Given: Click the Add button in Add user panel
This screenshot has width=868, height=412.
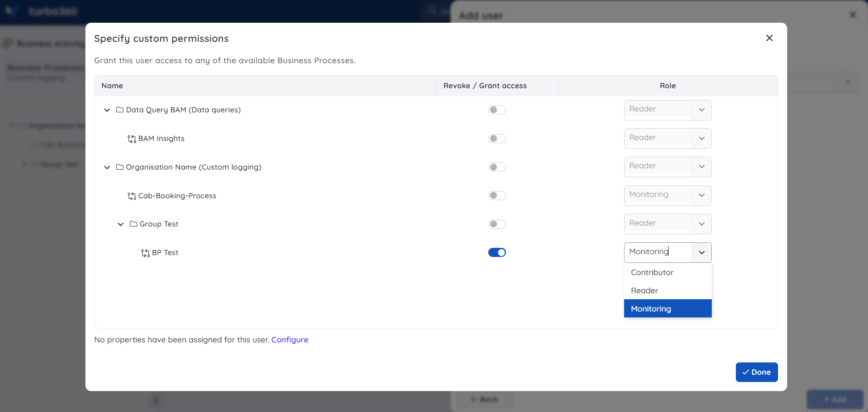Looking at the screenshot, I should (x=835, y=399).
